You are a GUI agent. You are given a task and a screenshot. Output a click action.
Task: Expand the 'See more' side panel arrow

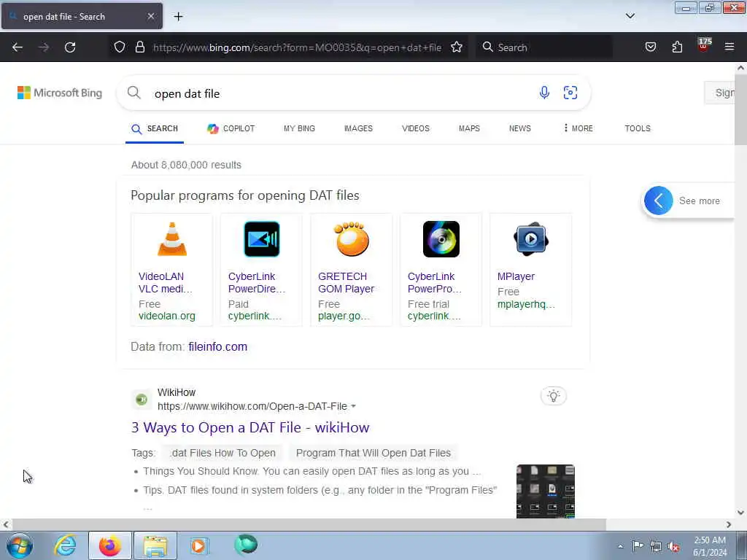(x=659, y=201)
